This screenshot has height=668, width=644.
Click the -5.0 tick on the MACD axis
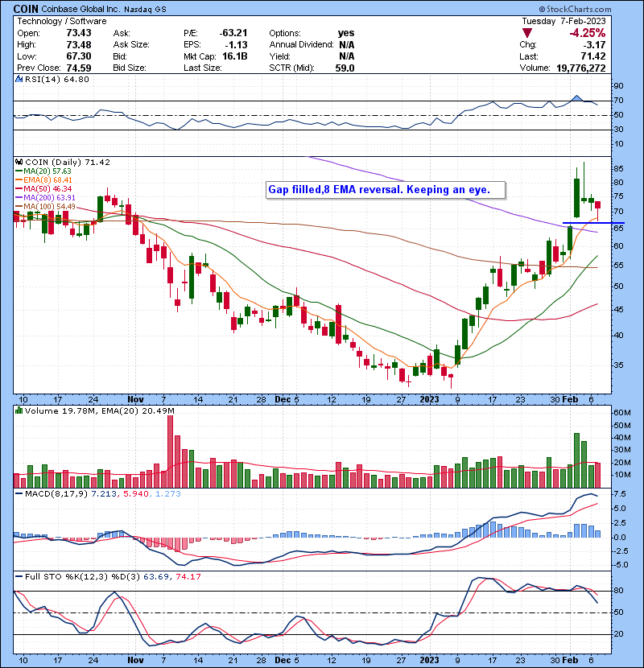click(619, 565)
